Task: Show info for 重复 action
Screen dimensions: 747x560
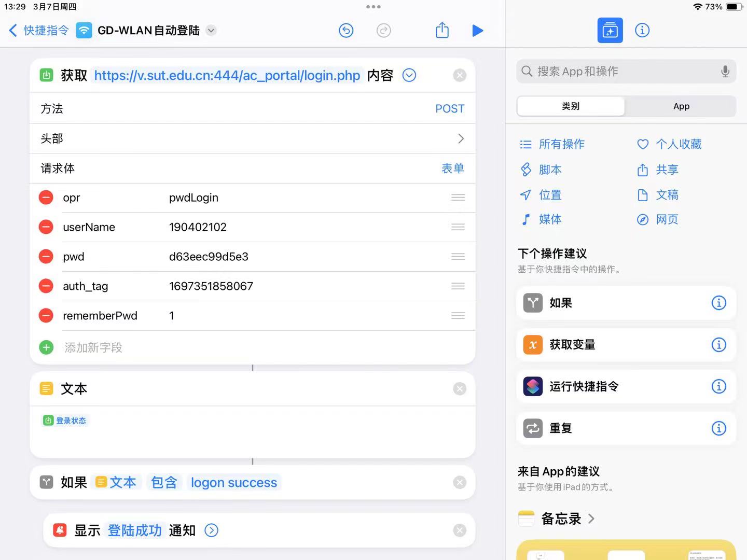Action: 718,428
